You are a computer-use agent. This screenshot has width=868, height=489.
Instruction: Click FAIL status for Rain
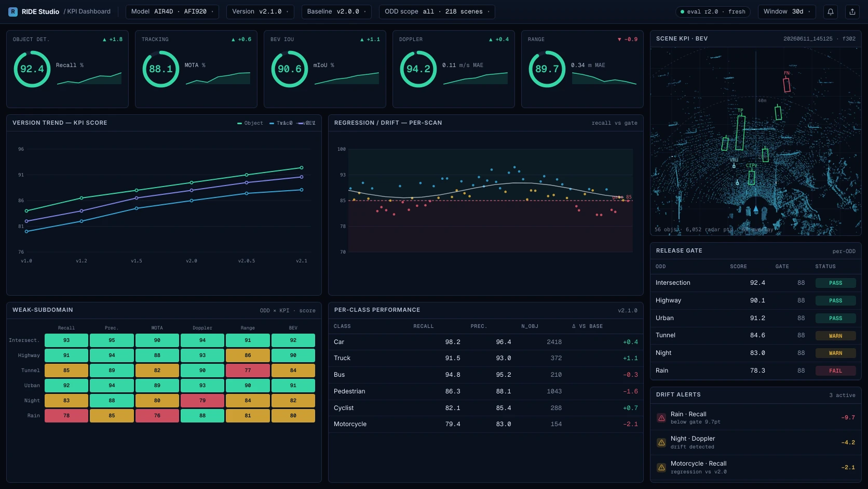pos(836,371)
